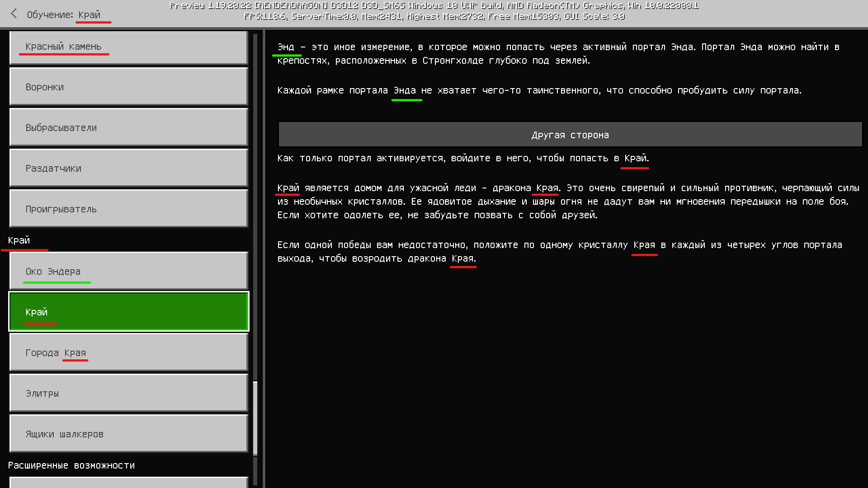Click the Край category heading
This screenshot has height=488, width=868.
(x=19, y=240)
